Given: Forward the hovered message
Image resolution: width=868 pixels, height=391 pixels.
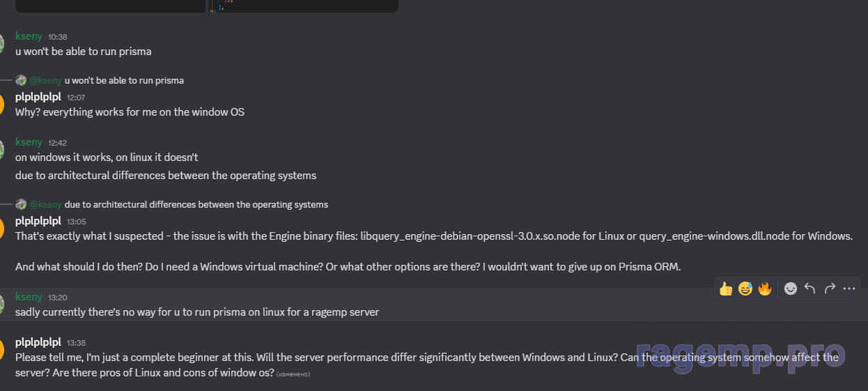Looking at the screenshot, I should [830, 289].
